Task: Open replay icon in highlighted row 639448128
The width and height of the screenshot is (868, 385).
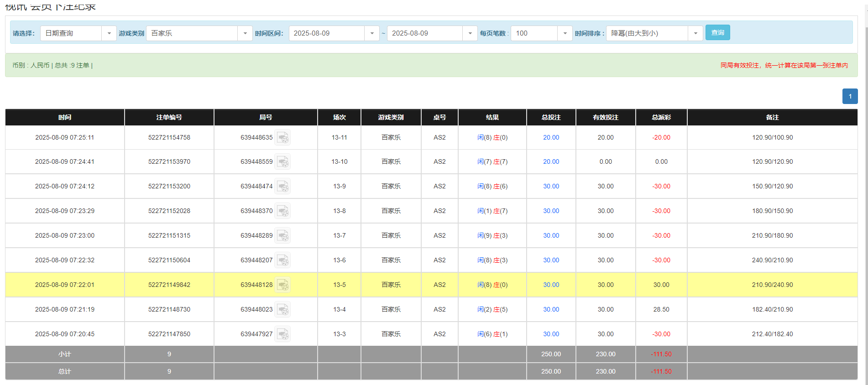Action: coord(282,285)
